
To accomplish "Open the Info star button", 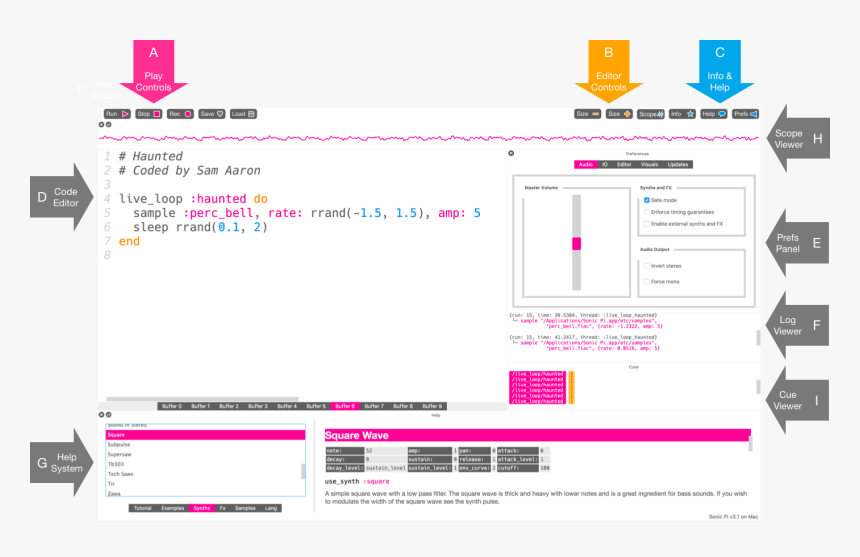I will point(682,114).
